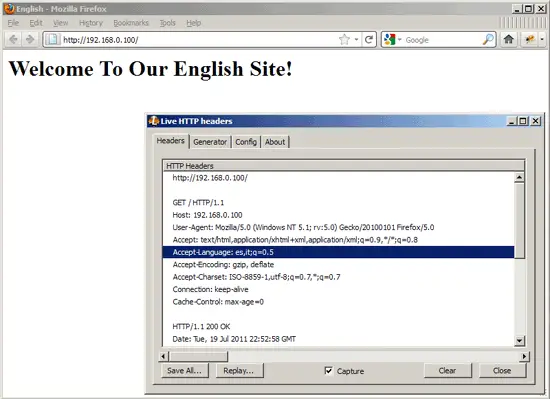
Task: Switch to the Headers tab
Action: click(x=171, y=141)
